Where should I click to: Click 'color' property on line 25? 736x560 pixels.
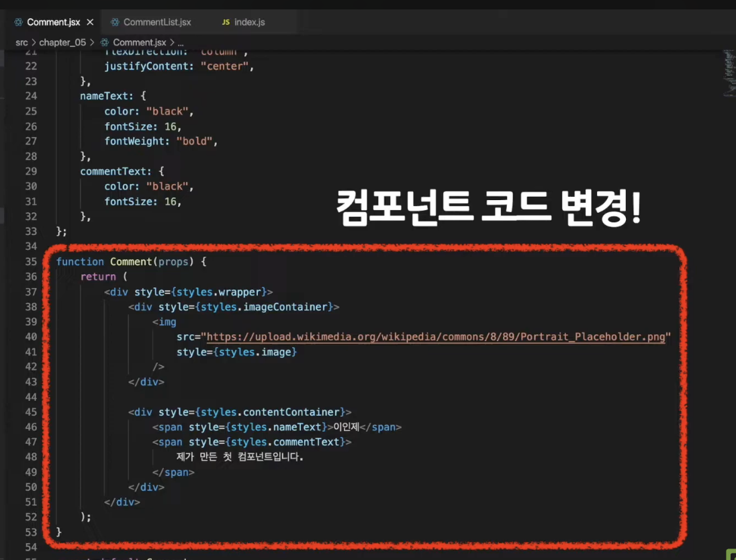pyautogui.click(x=119, y=111)
